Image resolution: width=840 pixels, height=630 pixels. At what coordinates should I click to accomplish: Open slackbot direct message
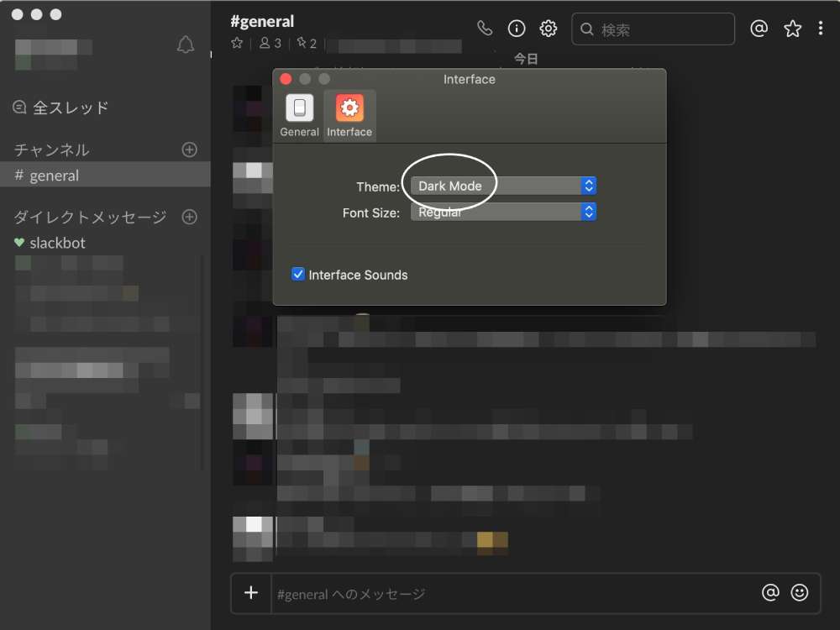point(50,243)
